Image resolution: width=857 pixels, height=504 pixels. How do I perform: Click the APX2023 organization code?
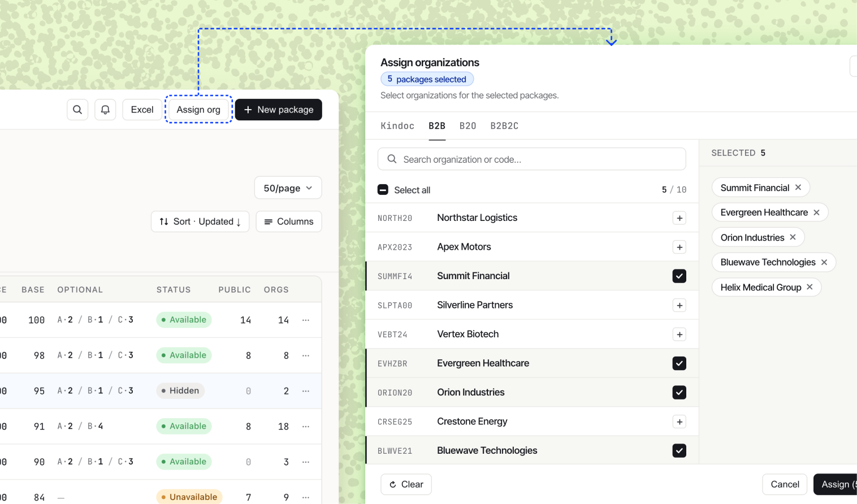pyautogui.click(x=395, y=247)
